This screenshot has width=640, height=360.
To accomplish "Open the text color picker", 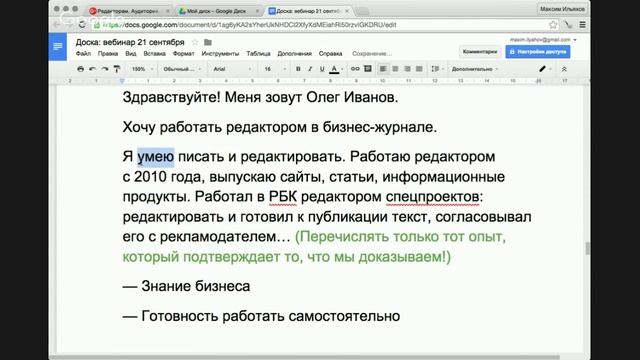I will pyautogui.click(x=334, y=69).
